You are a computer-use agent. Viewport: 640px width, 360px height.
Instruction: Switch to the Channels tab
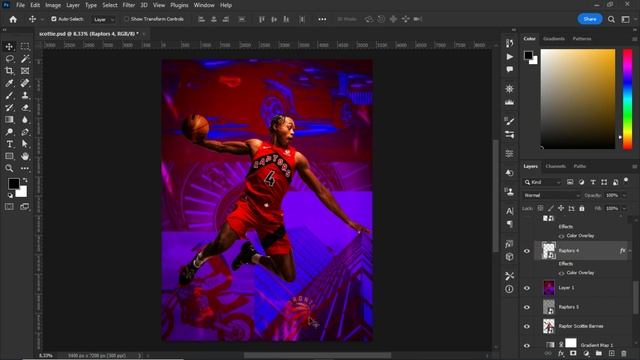556,166
